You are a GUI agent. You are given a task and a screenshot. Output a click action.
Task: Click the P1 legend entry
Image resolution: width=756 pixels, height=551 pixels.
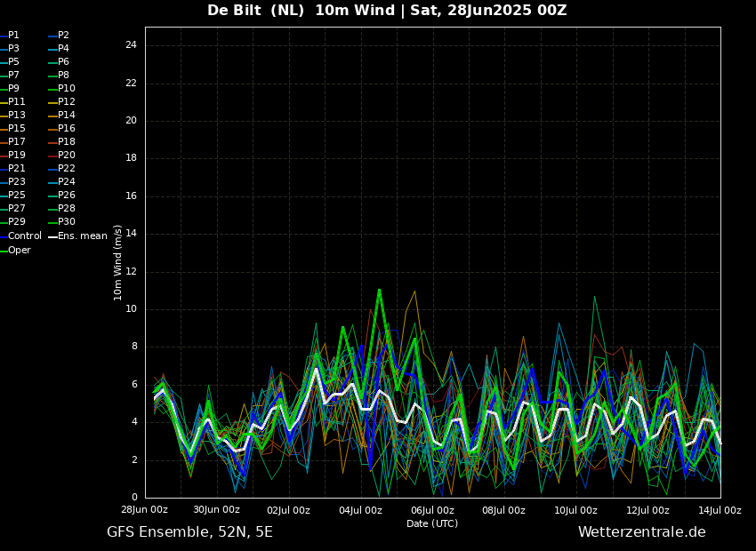coord(13,36)
